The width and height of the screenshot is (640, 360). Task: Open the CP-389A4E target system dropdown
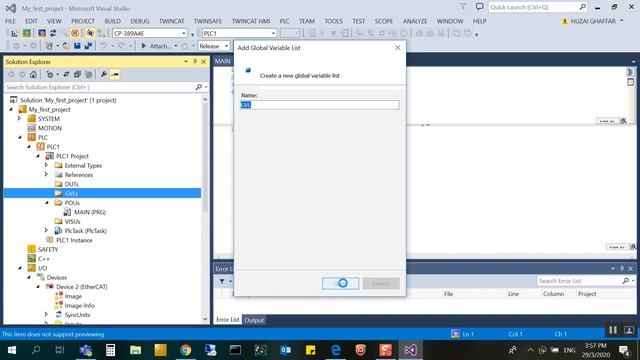(x=184, y=33)
